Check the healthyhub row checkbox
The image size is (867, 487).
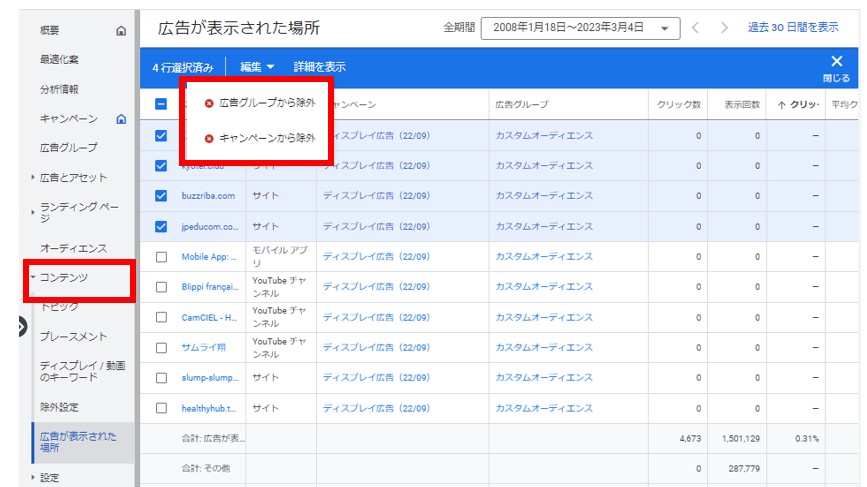pyautogui.click(x=161, y=408)
